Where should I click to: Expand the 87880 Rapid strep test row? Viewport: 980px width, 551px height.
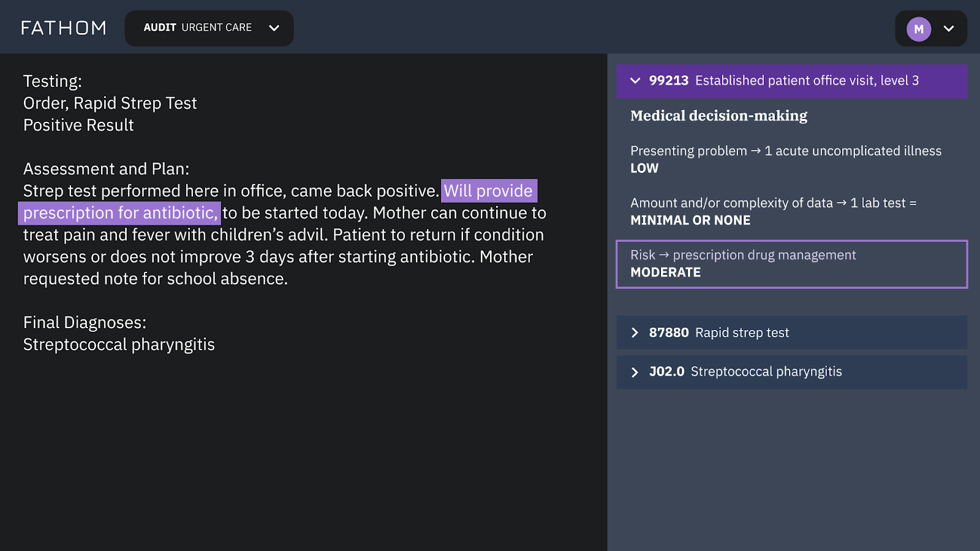(x=791, y=332)
